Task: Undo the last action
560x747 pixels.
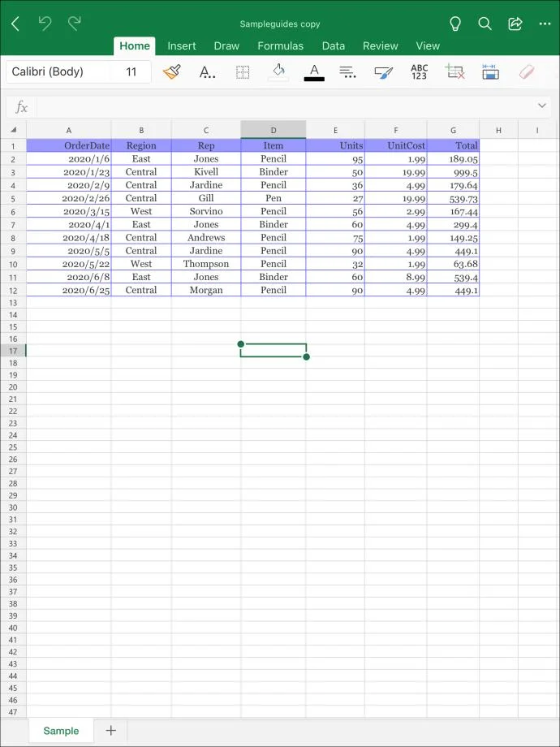Action: point(45,24)
